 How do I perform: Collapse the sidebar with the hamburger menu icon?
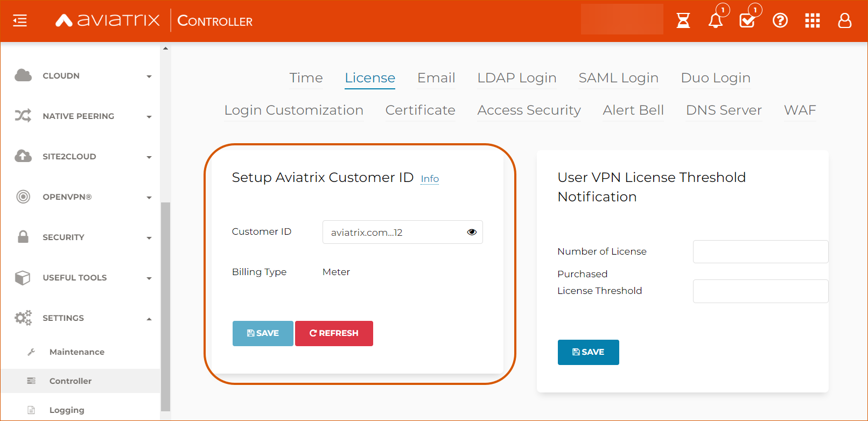[x=20, y=21]
